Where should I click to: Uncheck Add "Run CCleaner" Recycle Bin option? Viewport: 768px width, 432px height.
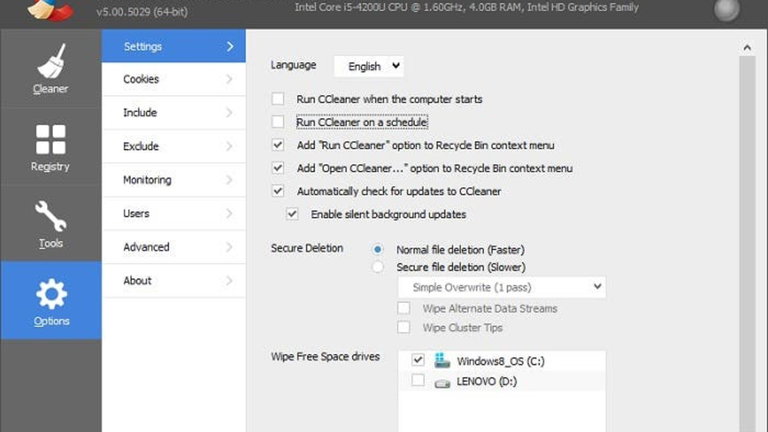(x=278, y=145)
